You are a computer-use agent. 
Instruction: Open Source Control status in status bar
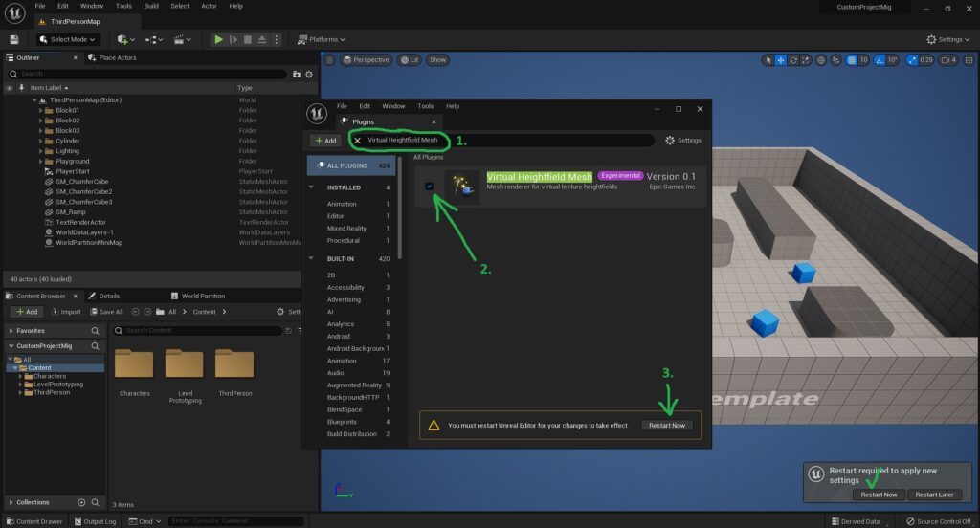click(939, 521)
